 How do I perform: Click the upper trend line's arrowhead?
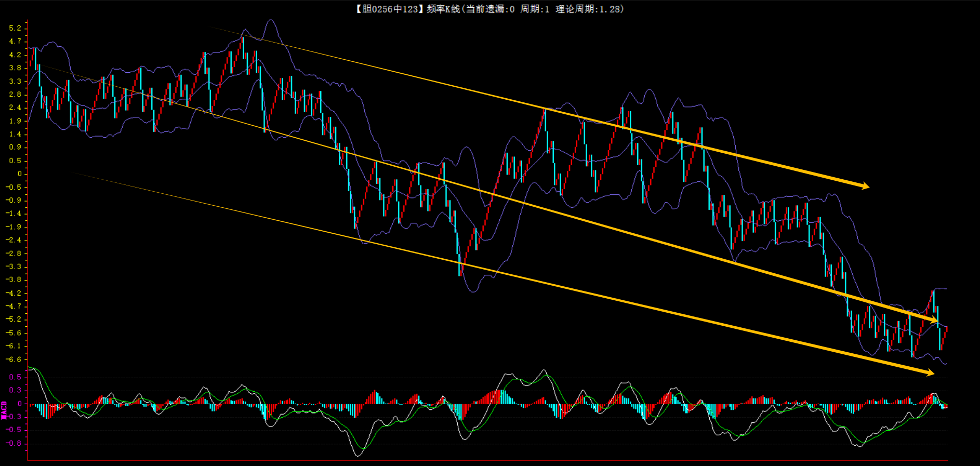click(864, 185)
